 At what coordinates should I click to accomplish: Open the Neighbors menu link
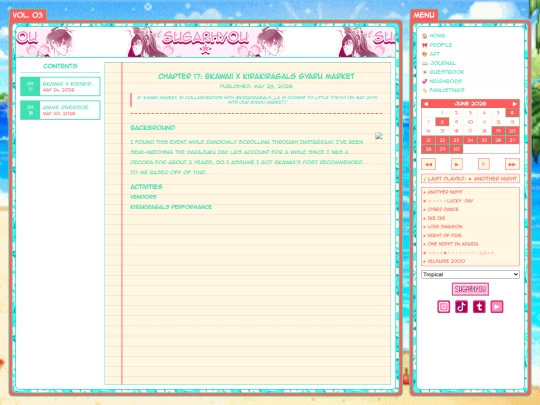click(x=446, y=81)
